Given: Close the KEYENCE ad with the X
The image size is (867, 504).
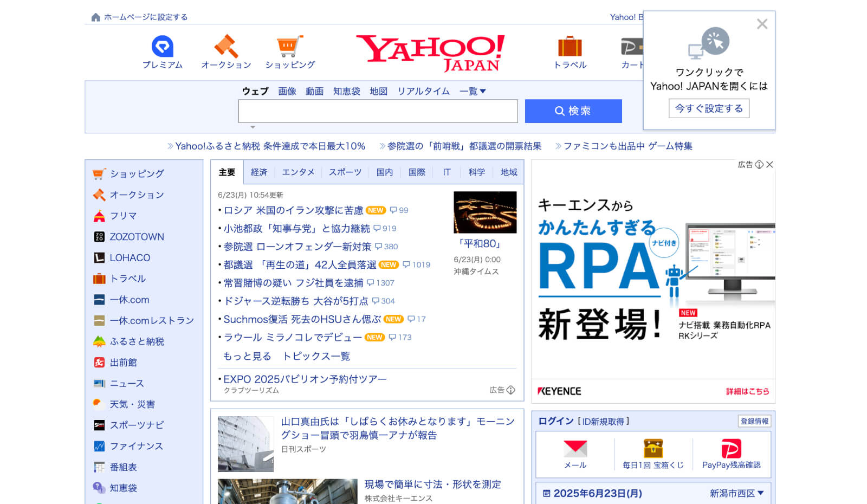Looking at the screenshot, I should coord(770,165).
